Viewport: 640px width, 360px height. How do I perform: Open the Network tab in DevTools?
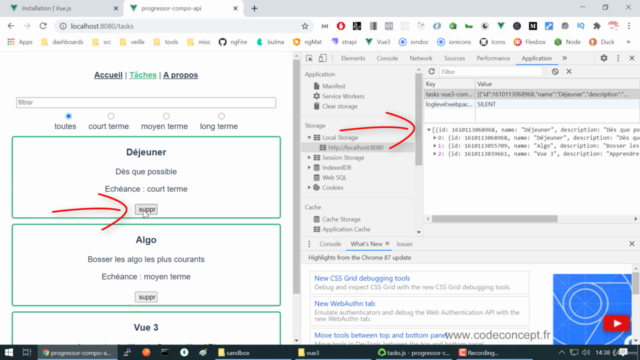pyautogui.click(x=421, y=58)
